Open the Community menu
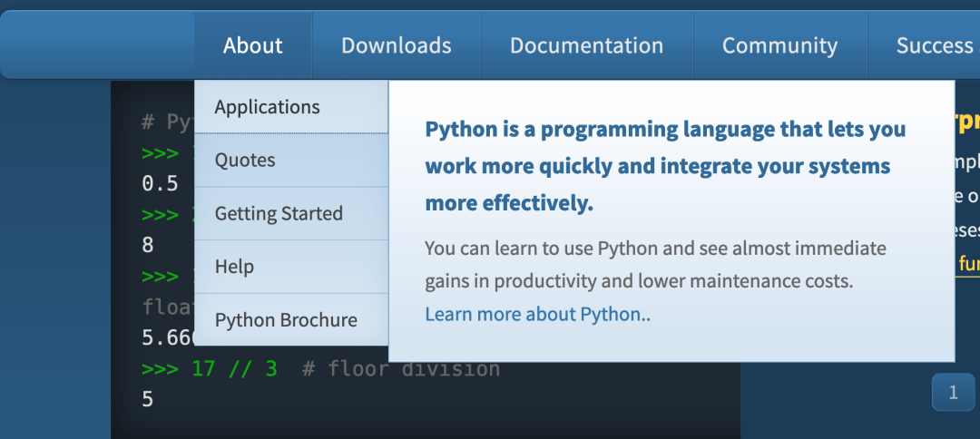 [x=780, y=45]
